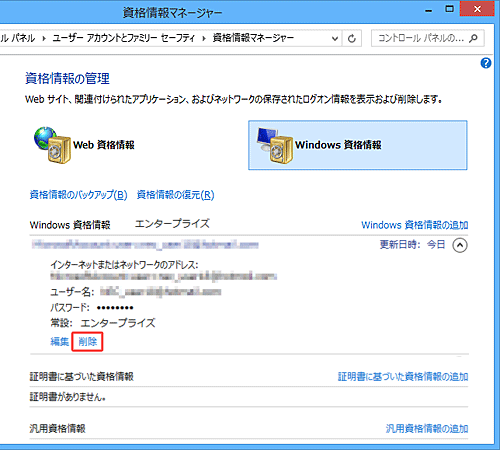Screen dimensions: 500x450
Task: Click the 資格情報の管理 heading
Action: pos(67,79)
